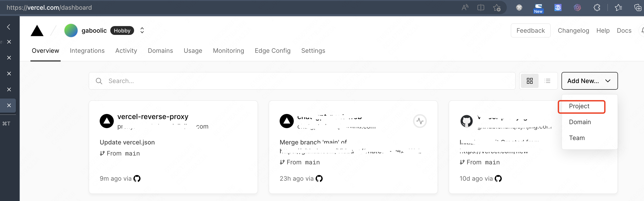Add page to favorites star icon

[497, 8]
